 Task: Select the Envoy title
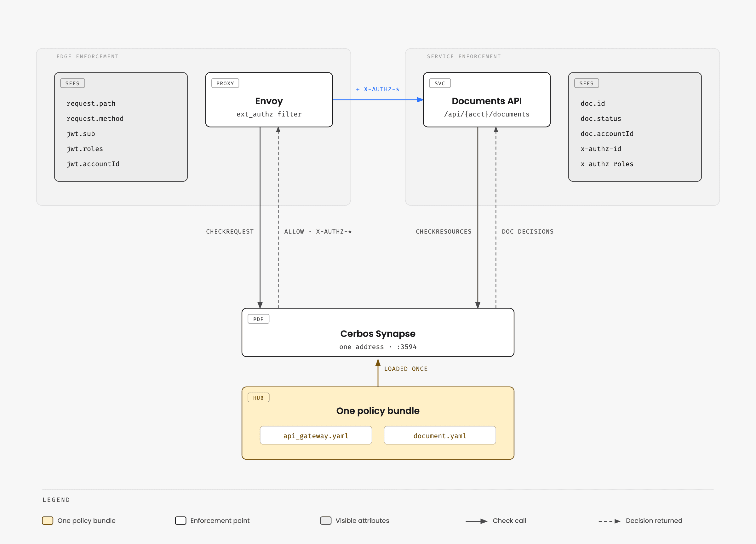(x=269, y=101)
